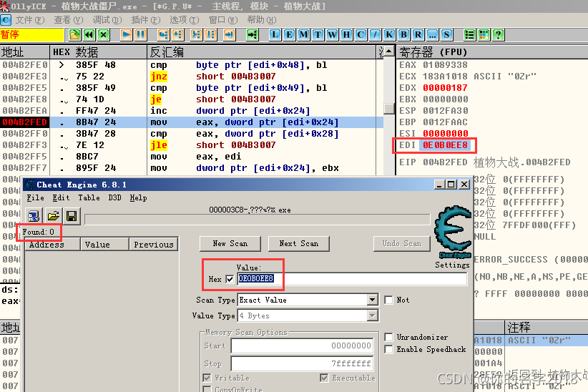Click the restart program rewind icon
The height and width of the screenshot is (392, 588).
pyautogui.click(x=89, y=35)
